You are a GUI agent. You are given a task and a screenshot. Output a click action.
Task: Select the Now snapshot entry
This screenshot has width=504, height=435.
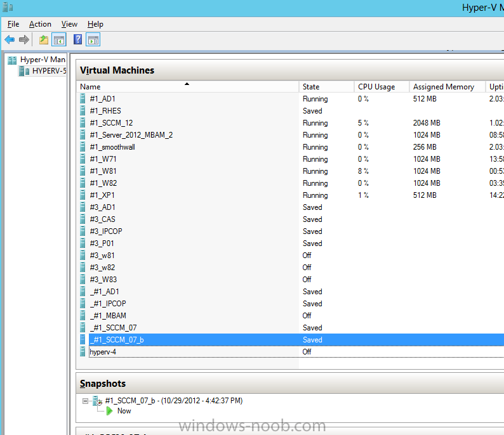pyautogui.click(x=124, y=411)
